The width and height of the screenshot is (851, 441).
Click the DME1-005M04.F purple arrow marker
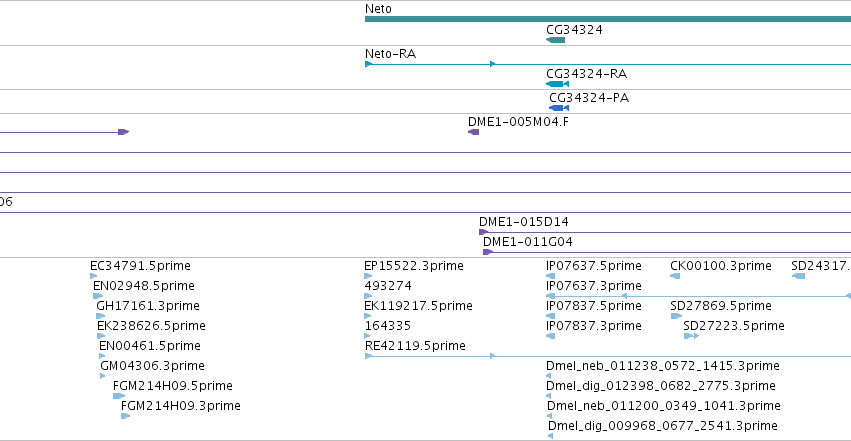coord(473,132)
